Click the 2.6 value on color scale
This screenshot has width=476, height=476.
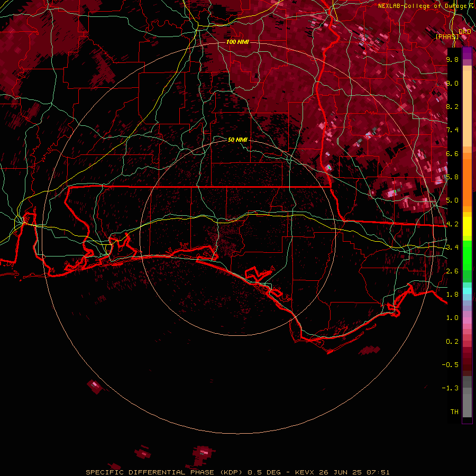(x=452, y=271)
